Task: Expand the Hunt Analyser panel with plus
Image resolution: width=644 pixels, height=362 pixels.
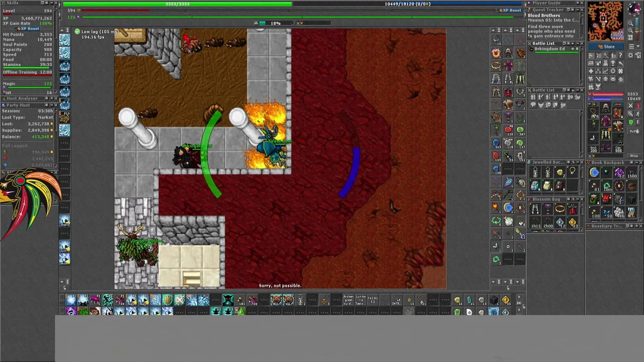Action: pyautogui.click(x=52, y=98)
